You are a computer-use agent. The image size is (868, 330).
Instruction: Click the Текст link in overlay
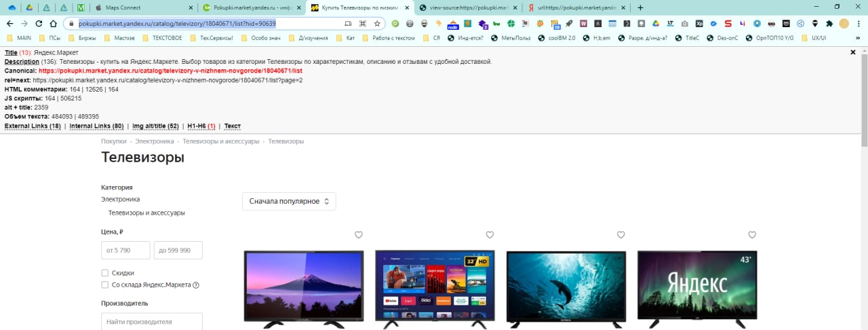point(233,126)
